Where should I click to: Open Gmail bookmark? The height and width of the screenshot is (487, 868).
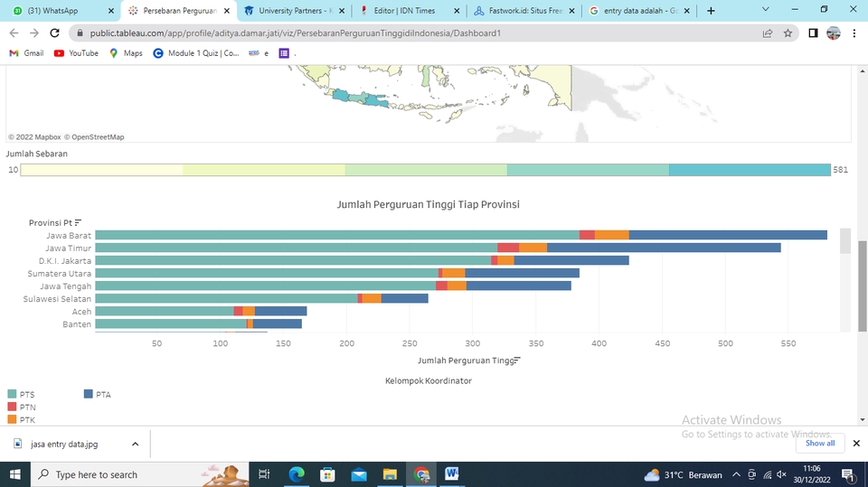(26, 53)
